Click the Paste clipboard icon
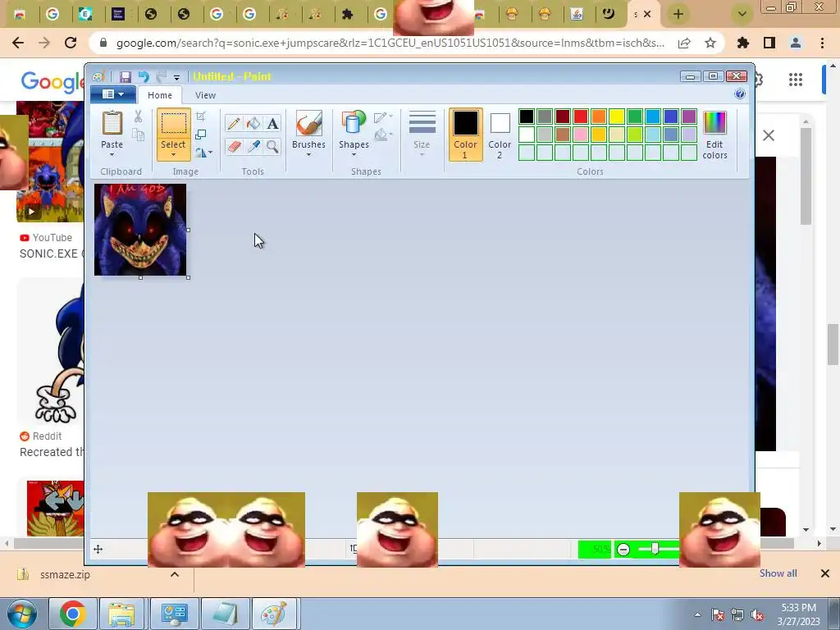The height and width of the screenshot is (630, 840). point(112,123)
